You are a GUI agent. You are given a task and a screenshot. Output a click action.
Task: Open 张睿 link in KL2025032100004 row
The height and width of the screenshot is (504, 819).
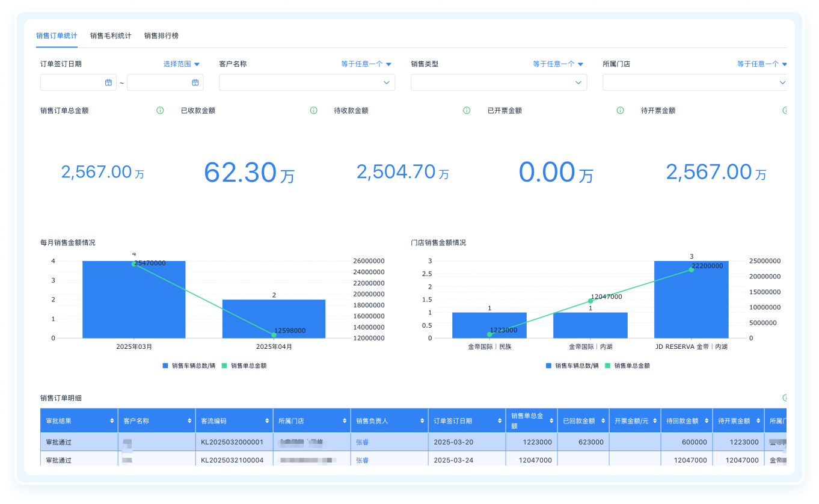tap(362, 460)
